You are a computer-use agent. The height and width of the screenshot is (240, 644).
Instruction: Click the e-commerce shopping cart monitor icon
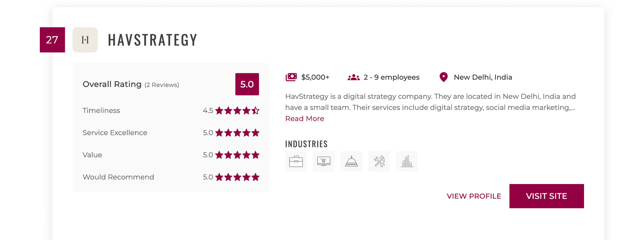324,161
